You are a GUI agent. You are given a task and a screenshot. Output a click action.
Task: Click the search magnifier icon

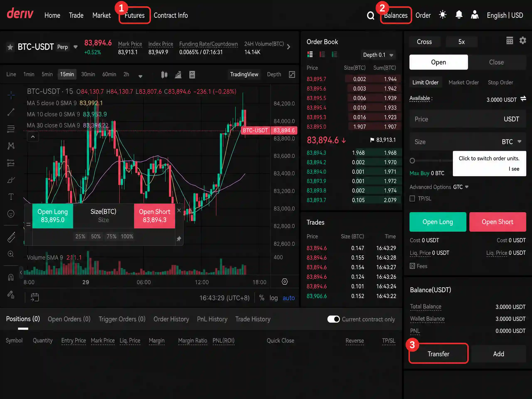tap(371, 16)
